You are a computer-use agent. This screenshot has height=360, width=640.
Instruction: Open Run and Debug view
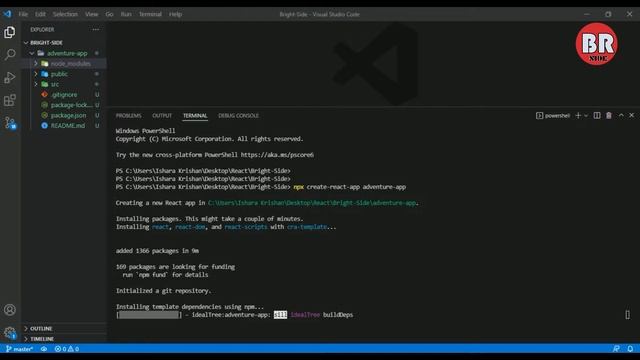click(10, 77)
